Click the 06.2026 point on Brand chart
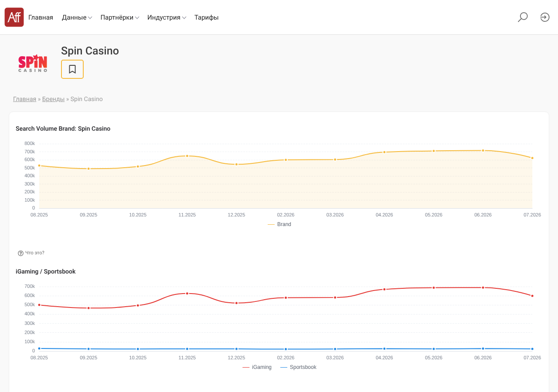 point(483,150)
